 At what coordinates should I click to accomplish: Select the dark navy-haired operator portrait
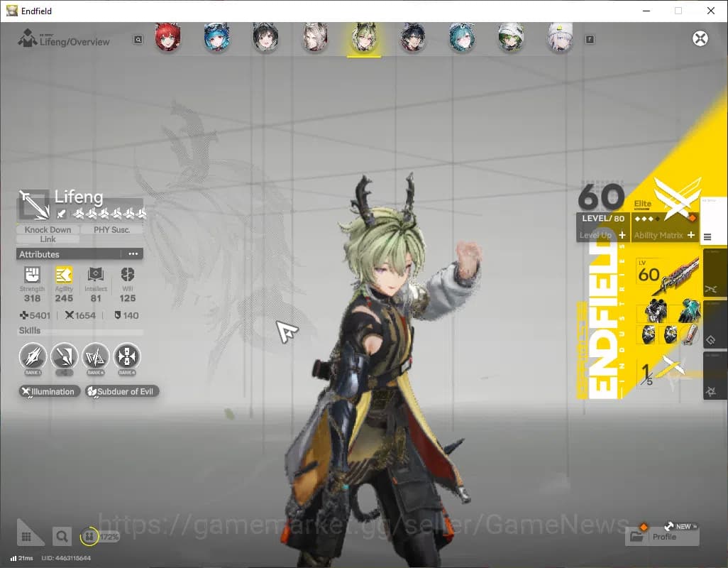tap(413, 37)
